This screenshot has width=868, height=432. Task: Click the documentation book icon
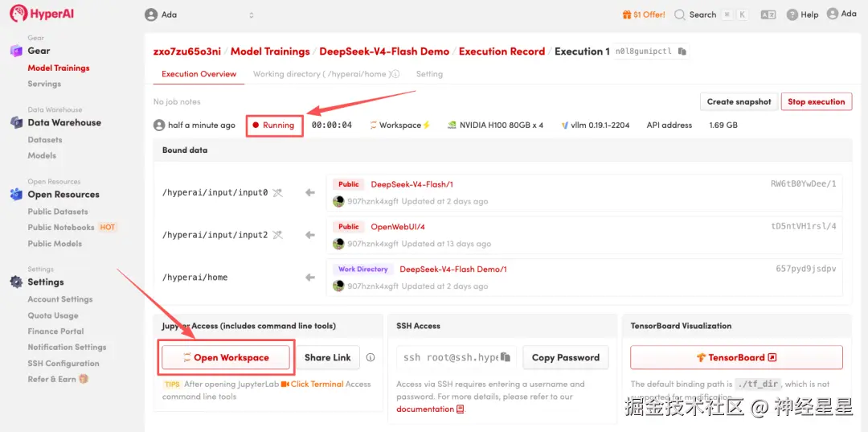click(460, 409)
